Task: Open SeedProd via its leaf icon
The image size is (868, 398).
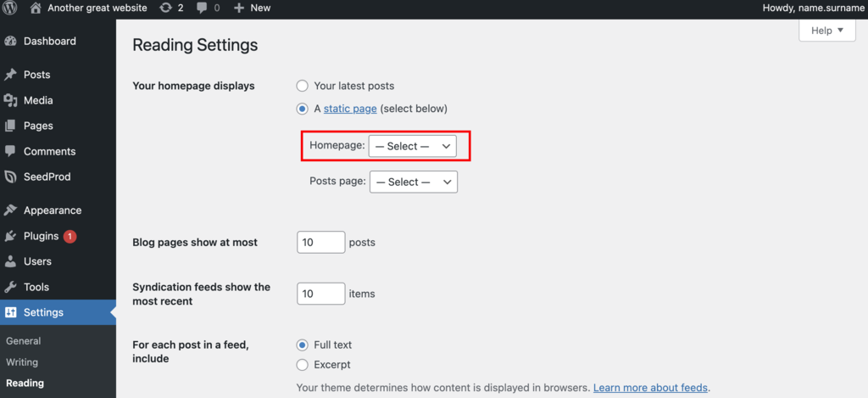Action: pos(11,177)
